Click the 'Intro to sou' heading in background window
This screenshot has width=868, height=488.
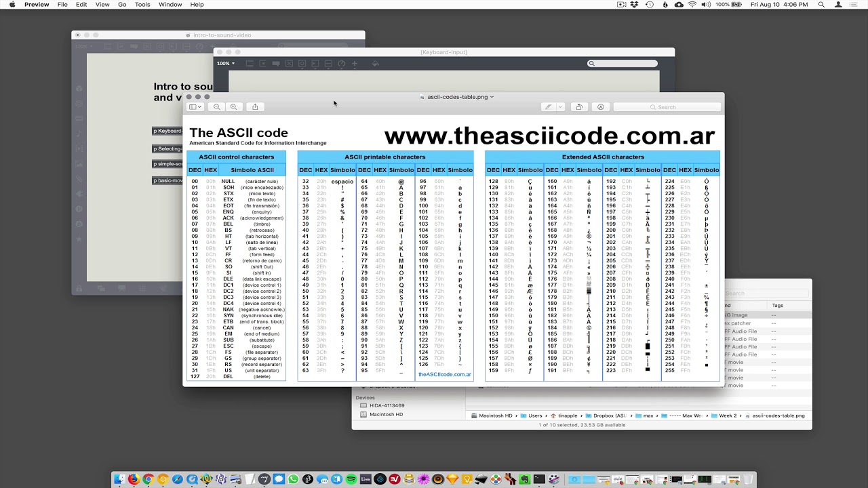click(x=183, y=87)
